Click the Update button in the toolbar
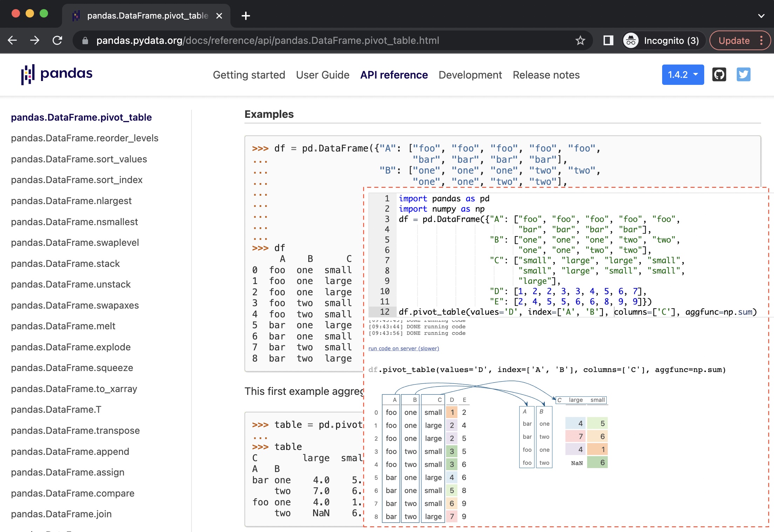The height and width of the screenshot is (532, 774). [x=734, y=41]
